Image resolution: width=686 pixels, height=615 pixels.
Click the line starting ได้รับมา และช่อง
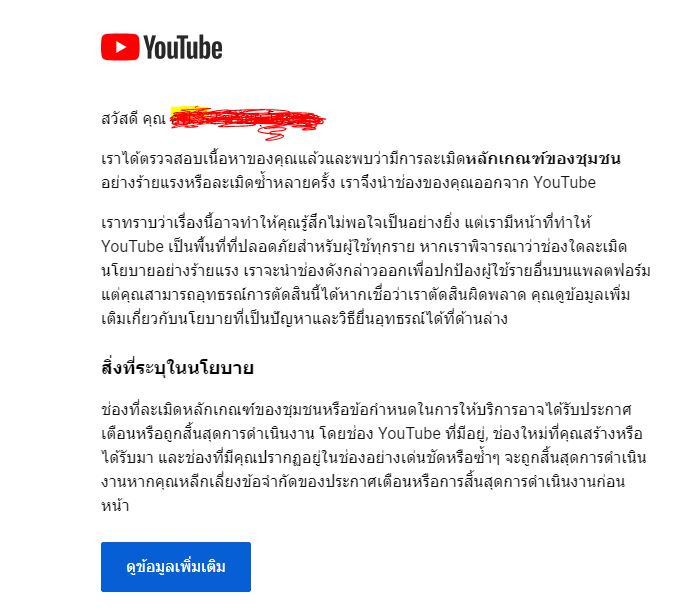[x=374, y=458]
